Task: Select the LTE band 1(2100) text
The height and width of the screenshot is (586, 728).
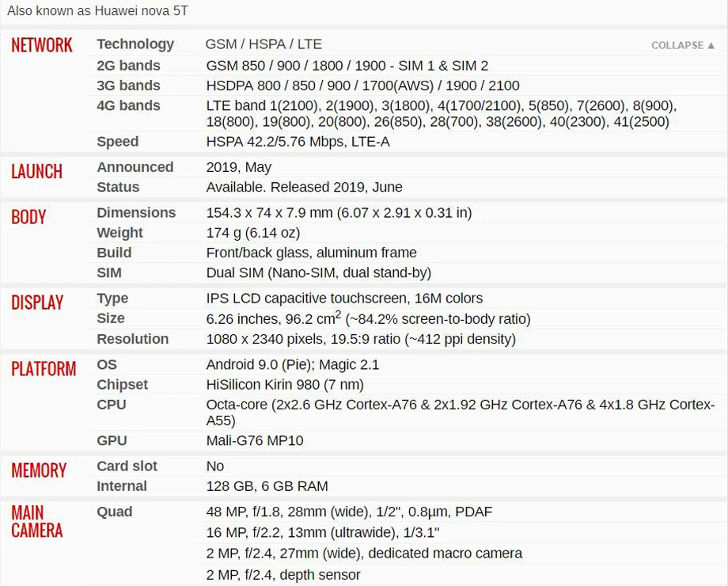Action: [x=442, y=114]
